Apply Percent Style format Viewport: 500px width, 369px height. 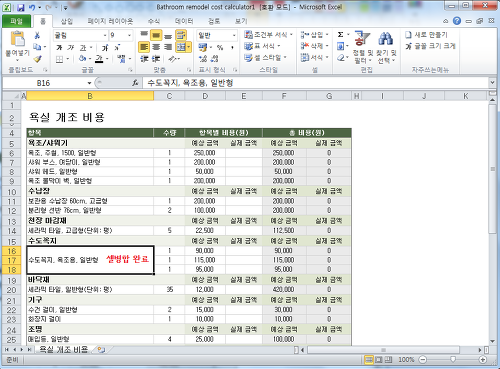[x=220, y=47]
